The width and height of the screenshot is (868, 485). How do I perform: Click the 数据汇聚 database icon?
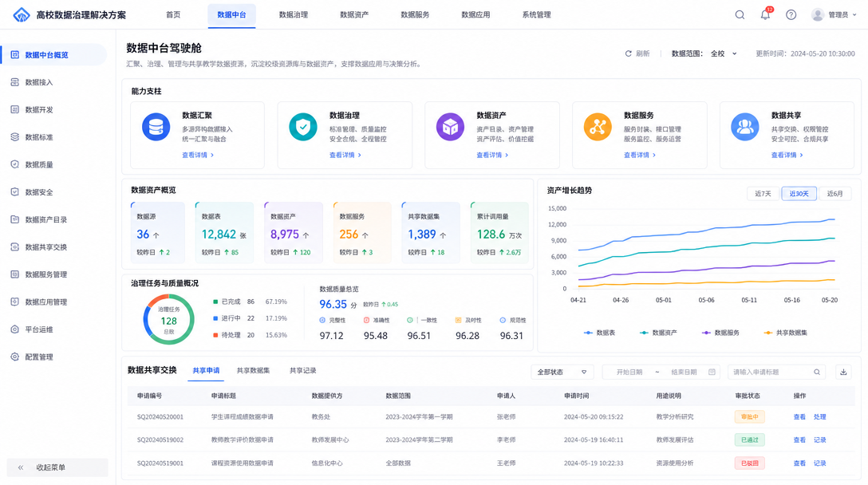point(156,127)
